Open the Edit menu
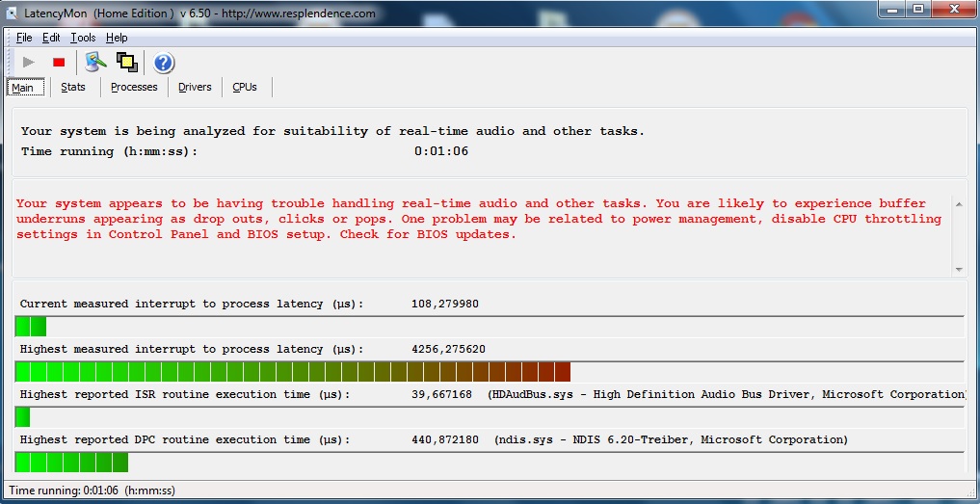The image size is (980, 504). [x=51, y=38]
